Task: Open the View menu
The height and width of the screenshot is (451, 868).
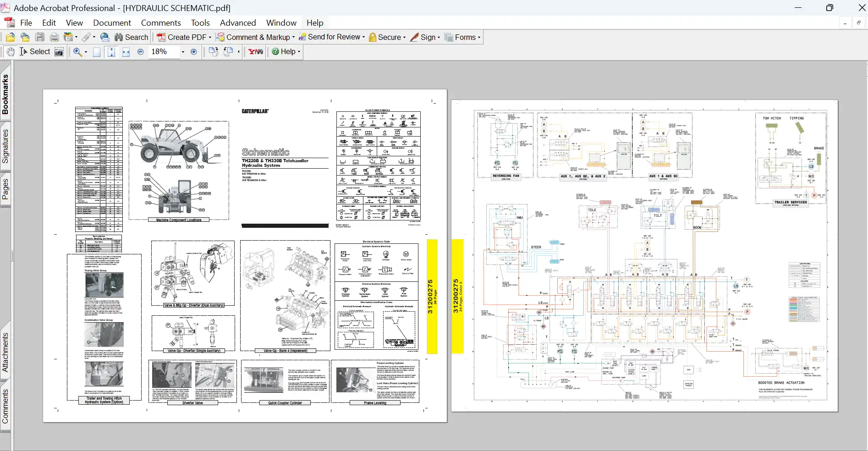Action: pyautogui.click(x=74, y=23)
